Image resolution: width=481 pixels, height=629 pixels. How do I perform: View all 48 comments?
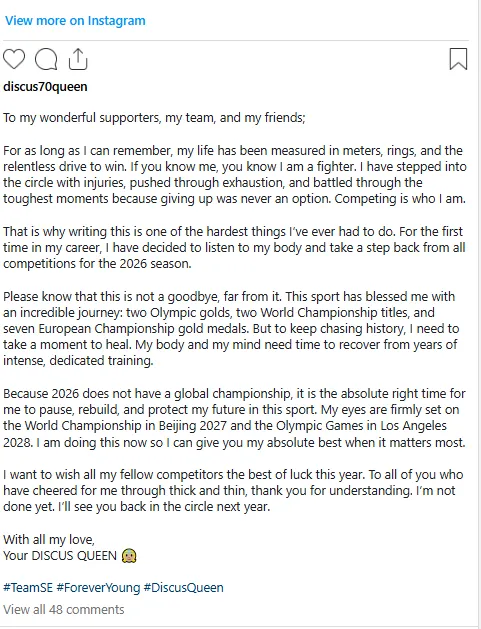point(64,610)
